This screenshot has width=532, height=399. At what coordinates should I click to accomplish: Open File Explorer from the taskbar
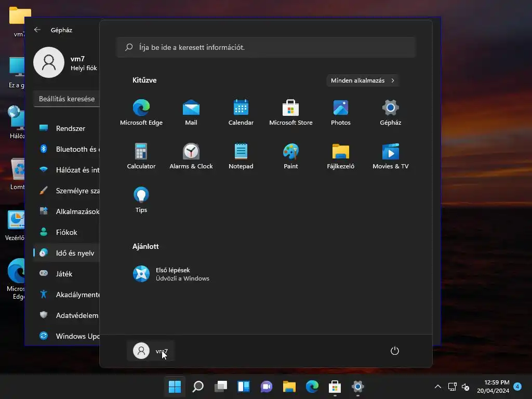click(289, 387)
